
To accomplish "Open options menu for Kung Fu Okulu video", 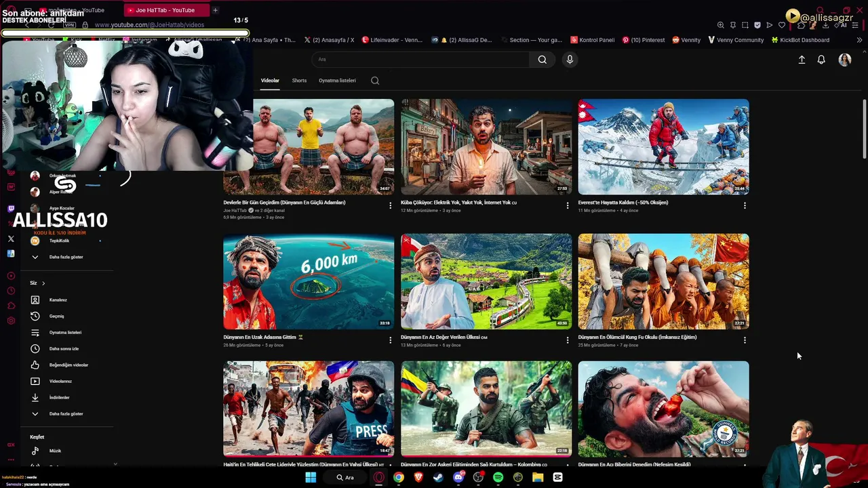I will 745,340.
